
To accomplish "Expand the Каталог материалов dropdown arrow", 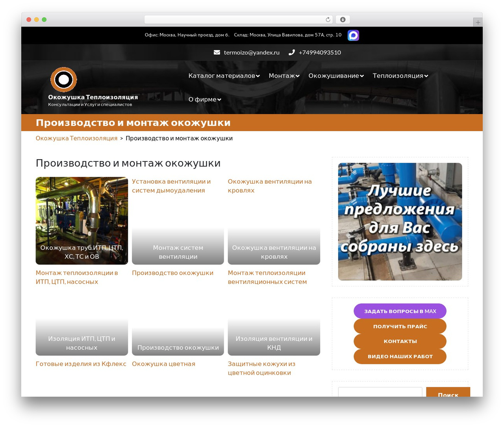I will coord(258,76).
